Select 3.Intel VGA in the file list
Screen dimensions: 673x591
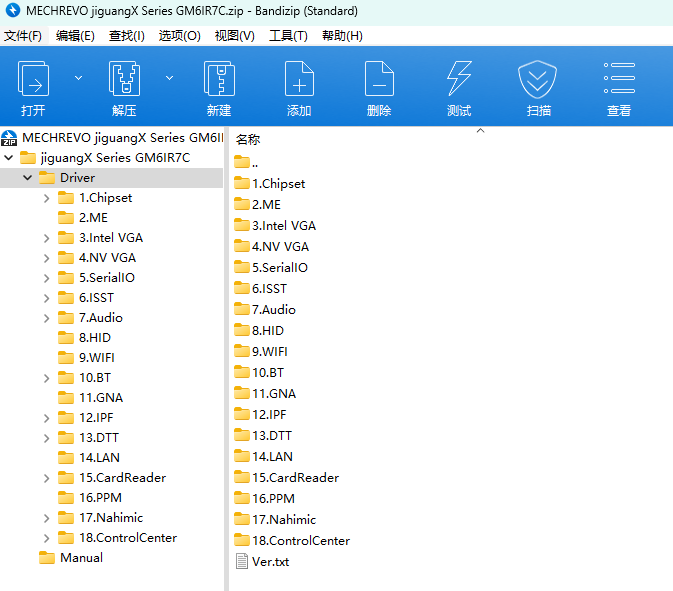pyautogui.click(x=275, y=226)
